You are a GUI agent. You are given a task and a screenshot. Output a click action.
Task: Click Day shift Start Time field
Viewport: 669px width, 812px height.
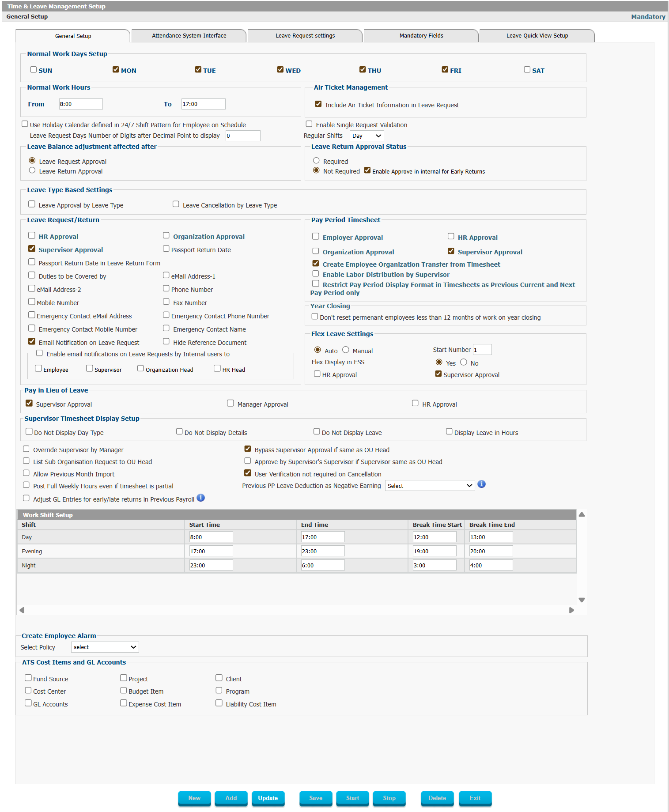(x=211, y=536)
